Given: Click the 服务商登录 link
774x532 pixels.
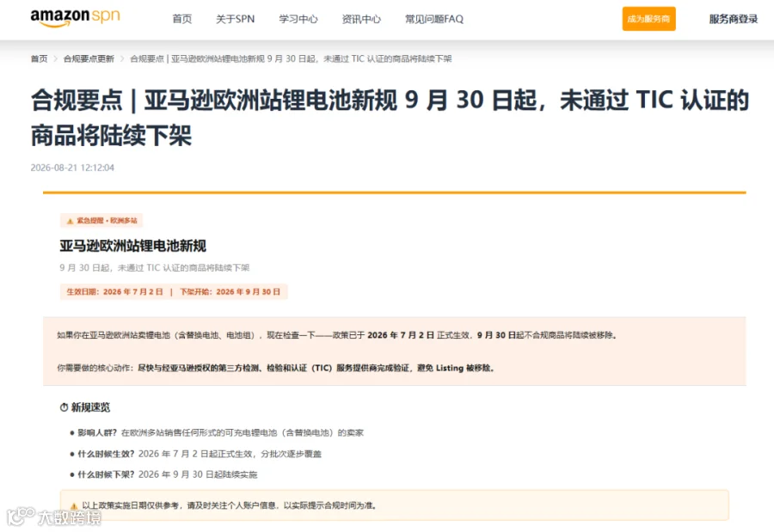Looking at the screenshot, I should tap(733, 19).
